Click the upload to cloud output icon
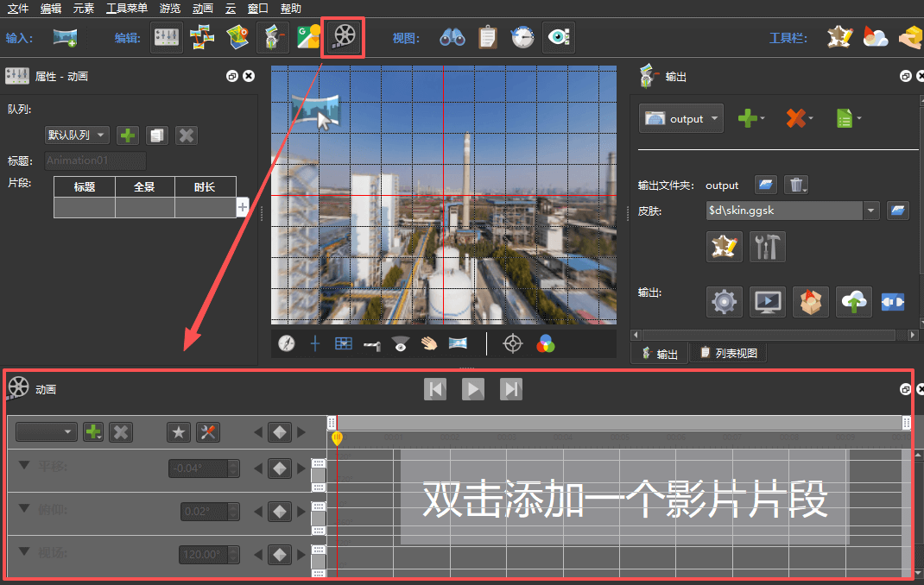Viewport: 924px width, 585px height. (x=853, y=302)
